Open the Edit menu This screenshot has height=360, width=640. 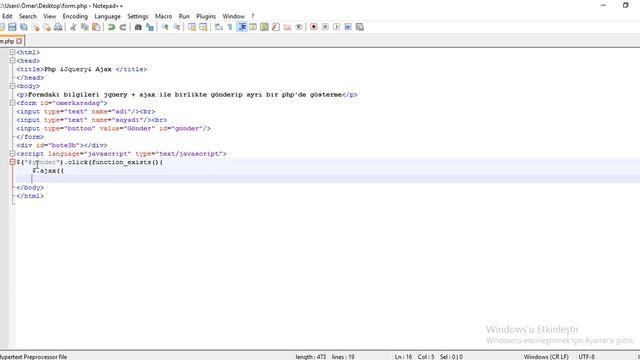point(7,16)
